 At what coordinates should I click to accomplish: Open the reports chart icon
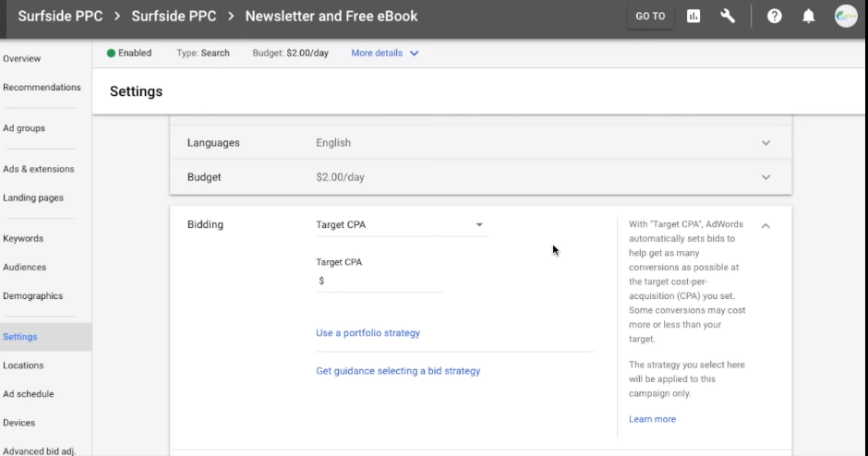pos(693,16)
